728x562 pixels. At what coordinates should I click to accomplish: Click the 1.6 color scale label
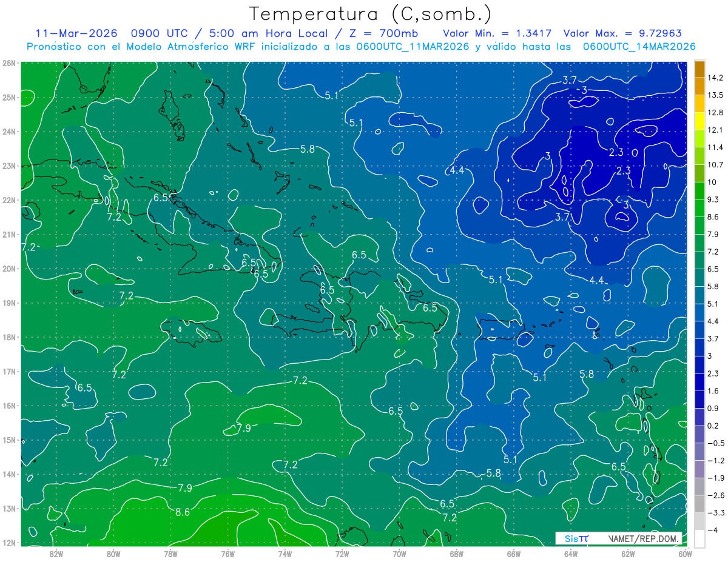[x=713, y=390]
